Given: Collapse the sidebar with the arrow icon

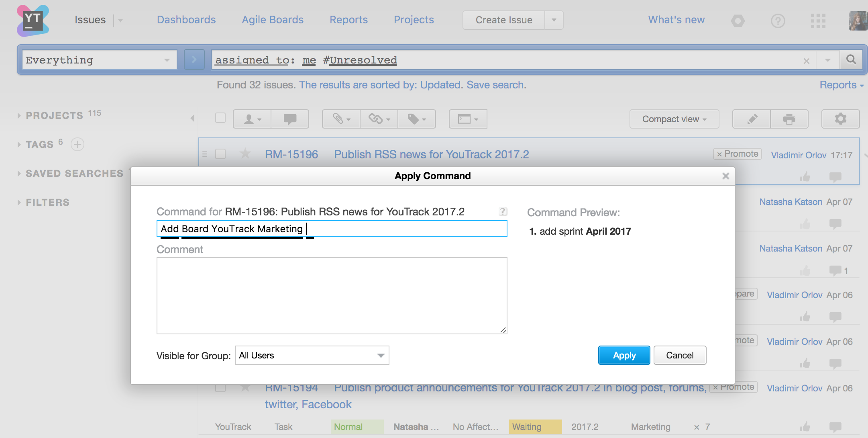Looking at the screenshot, I should click(192, 118).
